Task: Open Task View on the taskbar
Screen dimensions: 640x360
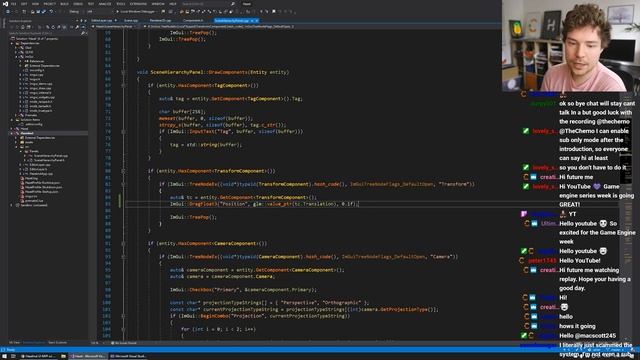Action: pos(13,356)
